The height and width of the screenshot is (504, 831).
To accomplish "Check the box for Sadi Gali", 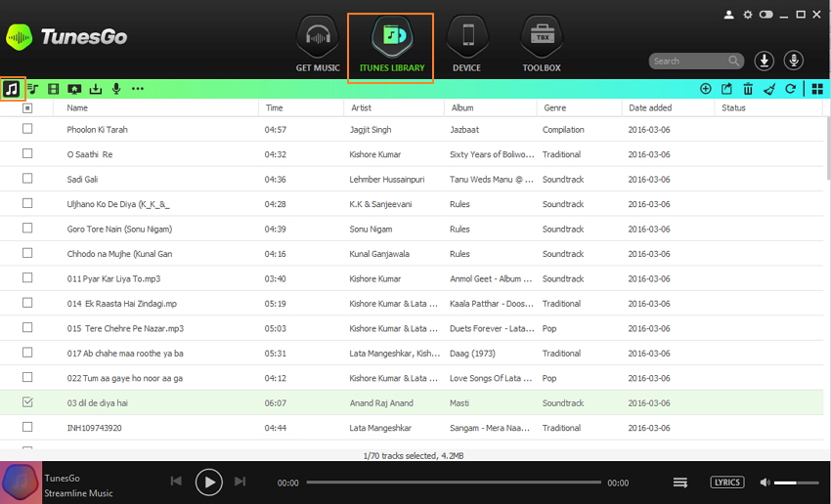I will pyautogui.click(x=27, y=179).
